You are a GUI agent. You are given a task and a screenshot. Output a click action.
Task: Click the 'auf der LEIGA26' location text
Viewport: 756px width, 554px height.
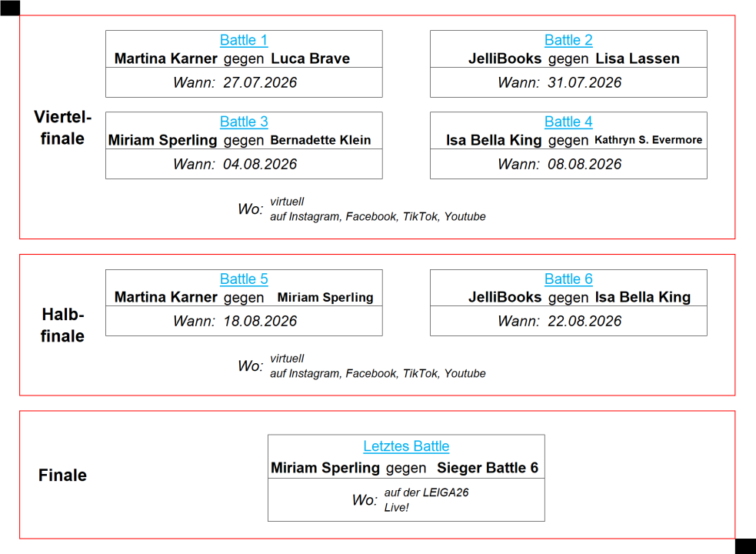(427, 492)
